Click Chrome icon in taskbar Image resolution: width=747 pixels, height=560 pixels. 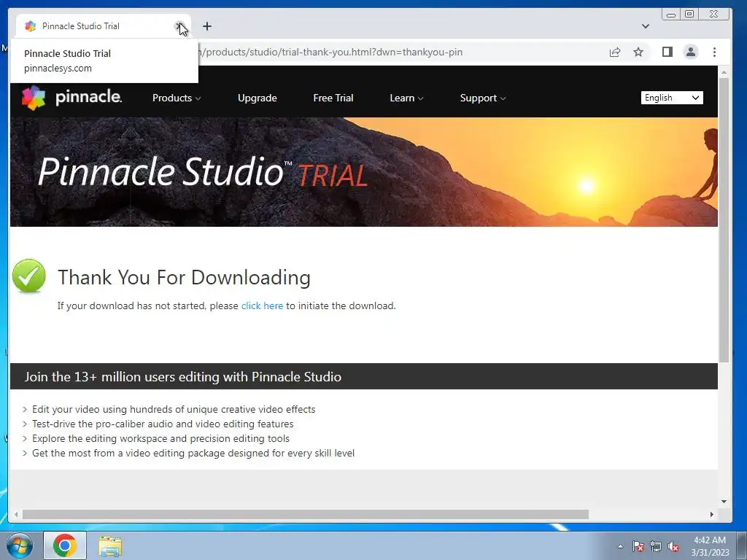point(65,545)
